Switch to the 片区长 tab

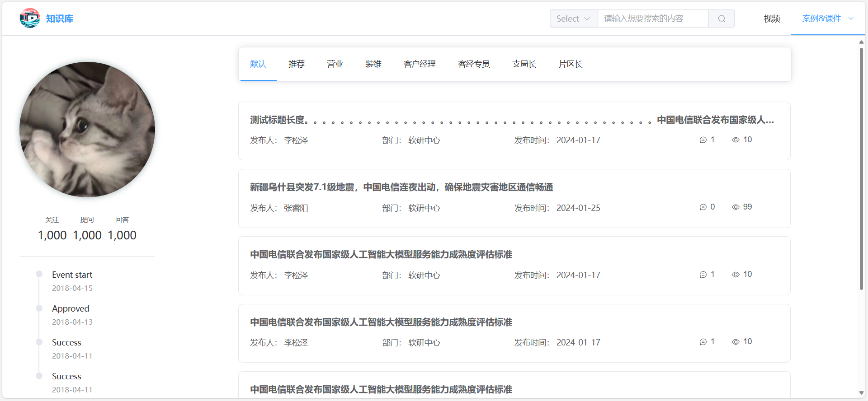pos(570,64)
